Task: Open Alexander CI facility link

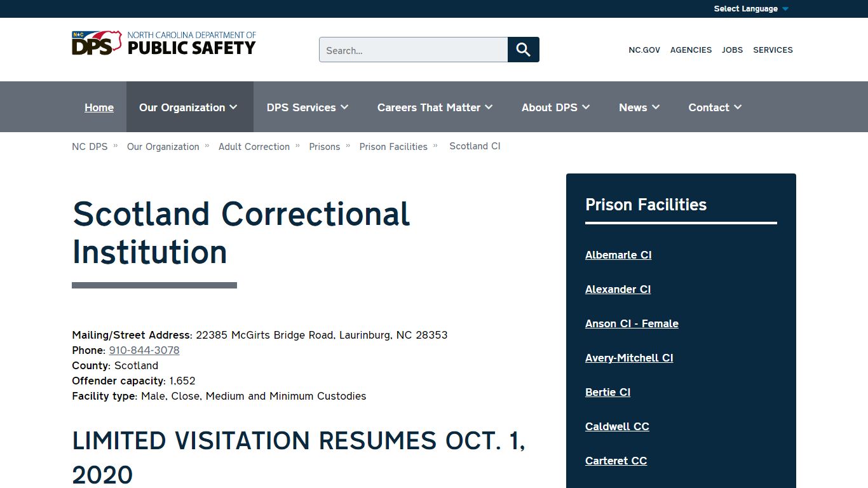Action: (x=618, y=289)
